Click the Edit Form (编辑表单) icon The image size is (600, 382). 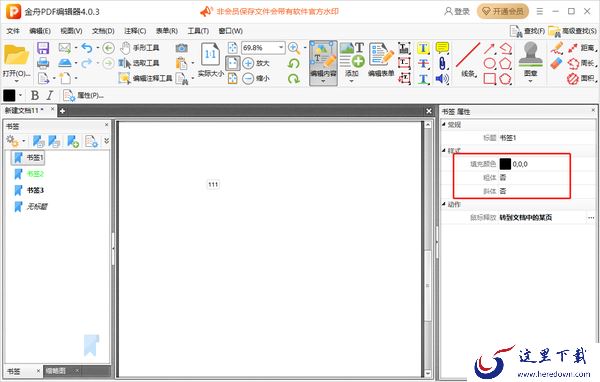tap(381, 60)
